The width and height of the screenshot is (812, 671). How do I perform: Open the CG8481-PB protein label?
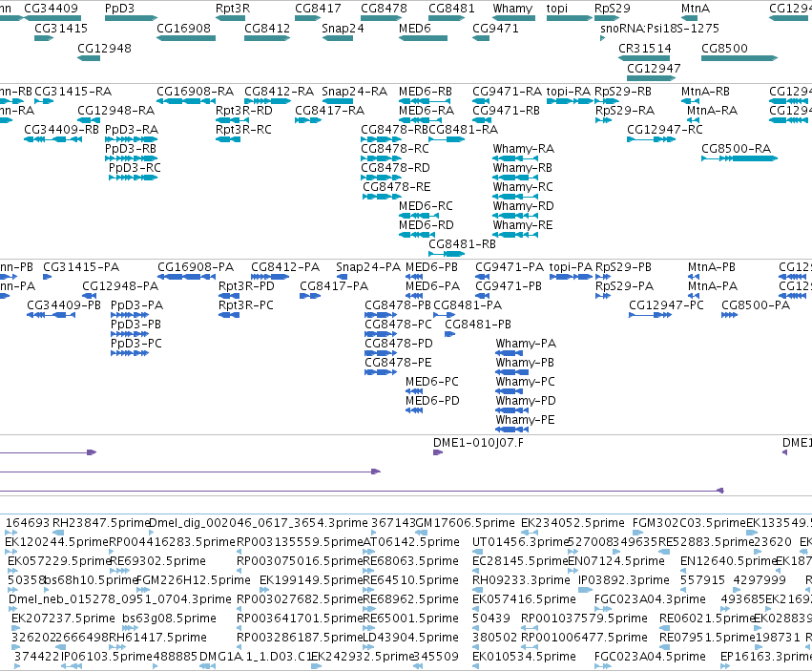[478, 325]
